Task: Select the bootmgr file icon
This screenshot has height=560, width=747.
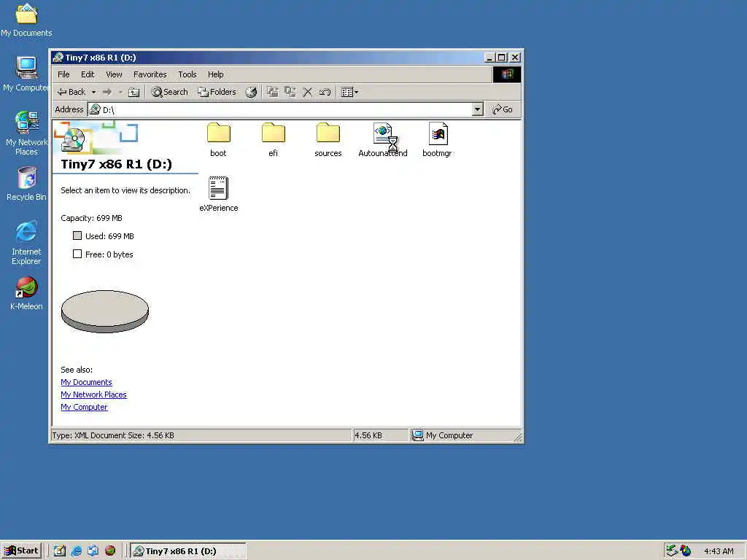Action: (x=438, y=134)
